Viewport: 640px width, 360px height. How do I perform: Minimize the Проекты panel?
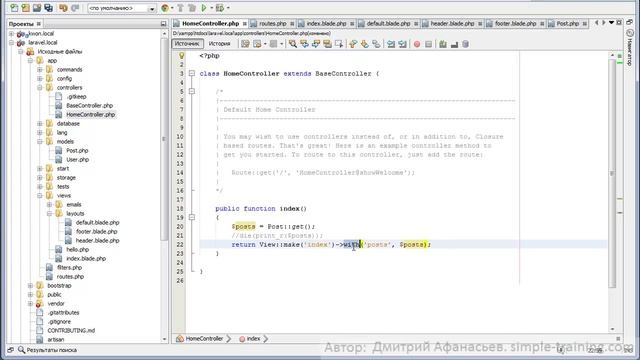pos(164,24)
